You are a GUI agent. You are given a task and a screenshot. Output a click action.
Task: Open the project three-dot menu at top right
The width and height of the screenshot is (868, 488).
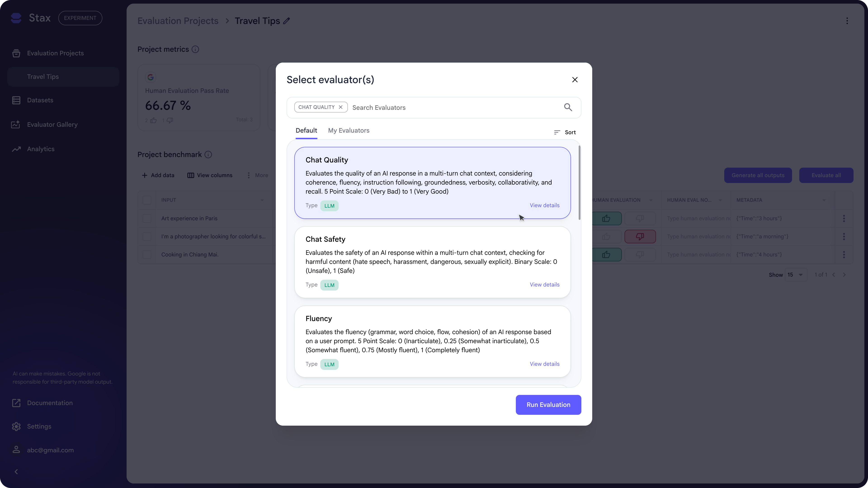point(847,21)
